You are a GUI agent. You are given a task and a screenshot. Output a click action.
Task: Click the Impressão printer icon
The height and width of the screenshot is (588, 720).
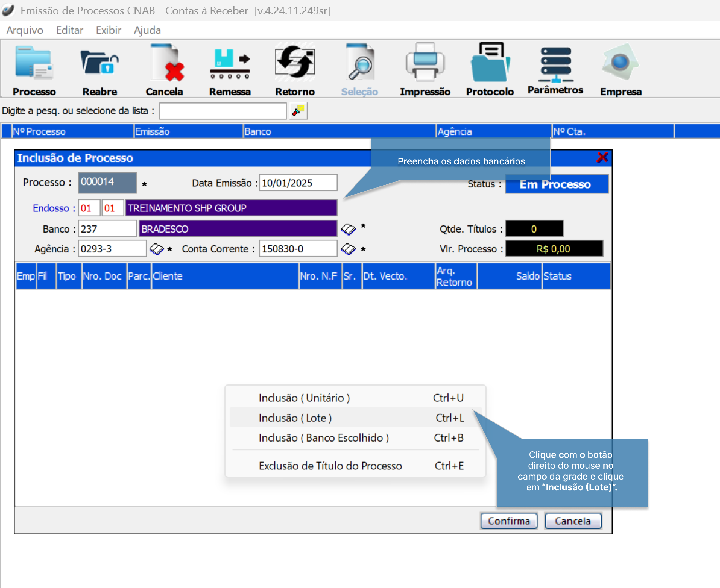coord(425,63)
